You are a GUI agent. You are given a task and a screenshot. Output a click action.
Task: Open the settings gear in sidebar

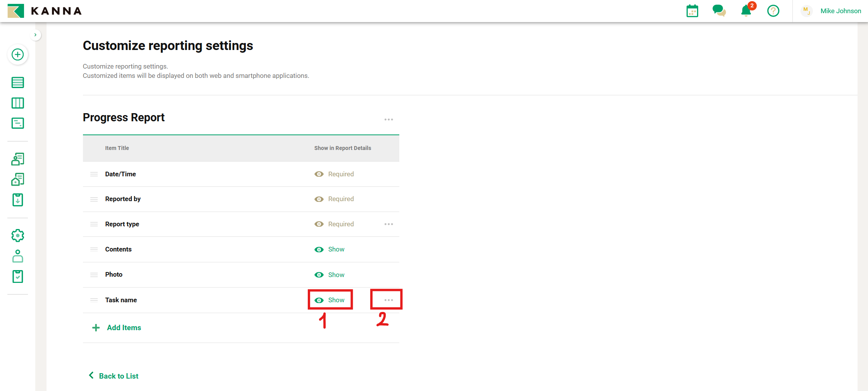pyautogui.click(x=17, y=236)
